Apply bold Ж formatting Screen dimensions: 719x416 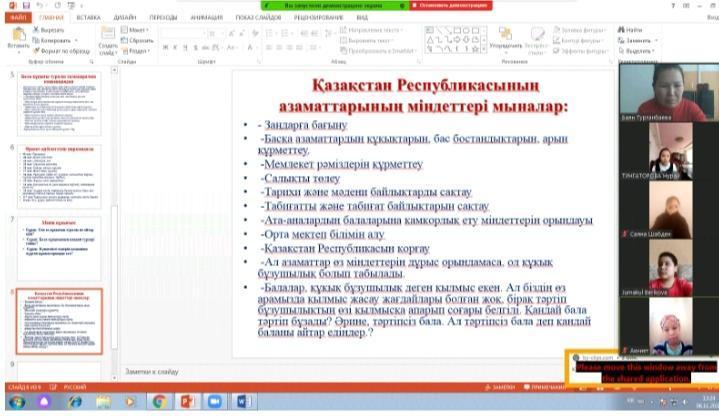pos(165,47)
